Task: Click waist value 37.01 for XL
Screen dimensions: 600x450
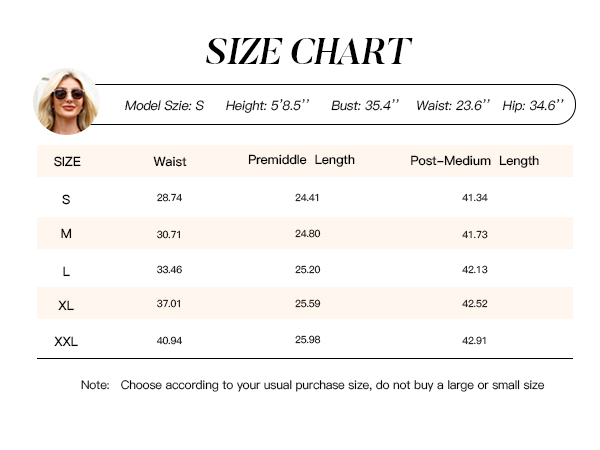Action: pos(169,303)
